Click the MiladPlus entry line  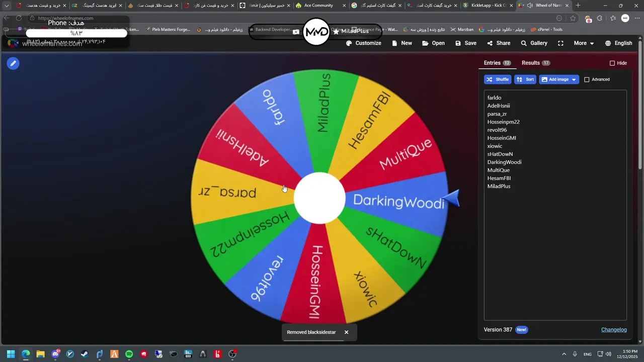tap(499, 186)
